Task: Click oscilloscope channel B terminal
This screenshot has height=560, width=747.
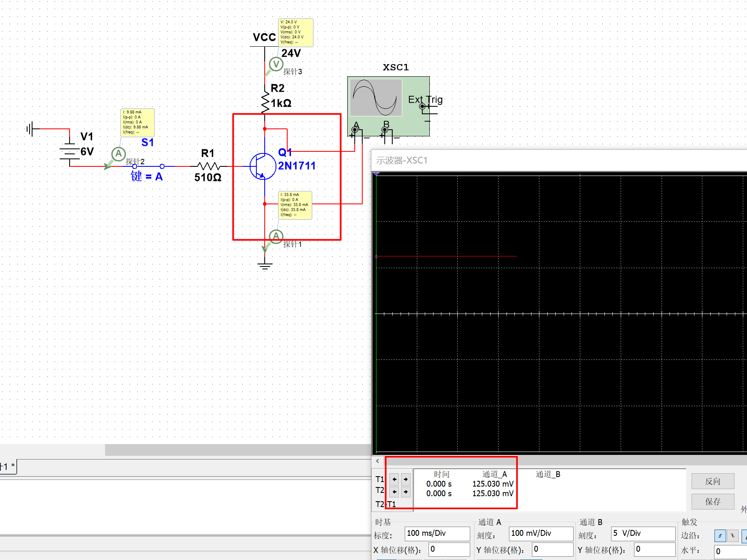Action: [x=385, y=130]
